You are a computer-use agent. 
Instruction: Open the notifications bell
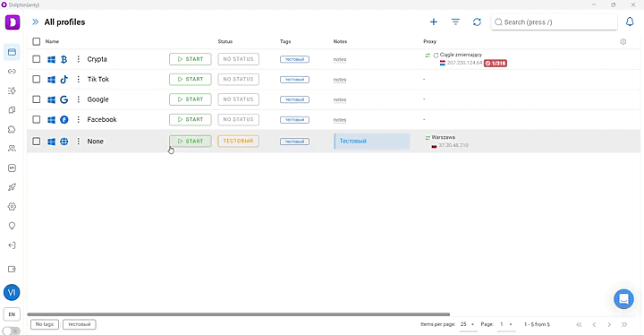pyautogui.click(x=630, y=21)
